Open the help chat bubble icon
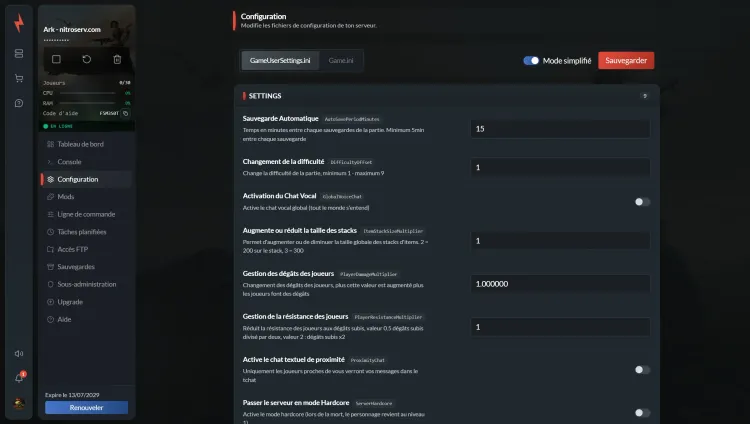Viewport: 750px width, 424px height. click(19, 103)
